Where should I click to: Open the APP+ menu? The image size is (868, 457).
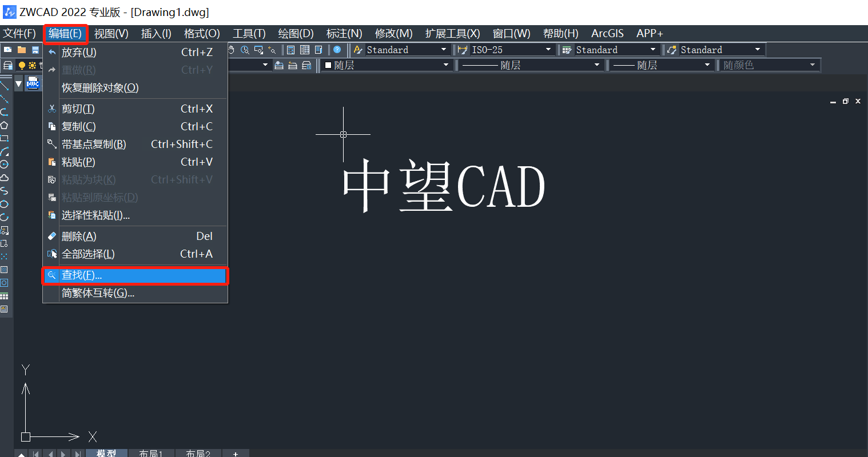650,34
